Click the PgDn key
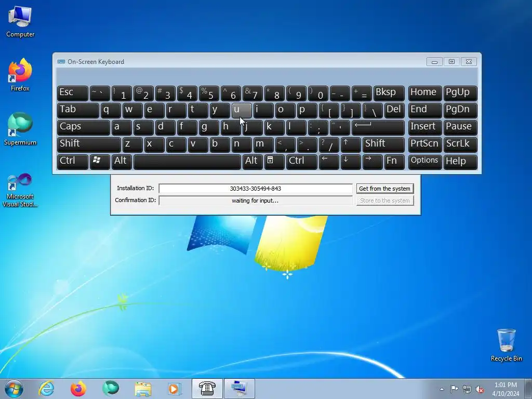The width and height of the screenshot is (532, 399). click(x=460, y=111)
